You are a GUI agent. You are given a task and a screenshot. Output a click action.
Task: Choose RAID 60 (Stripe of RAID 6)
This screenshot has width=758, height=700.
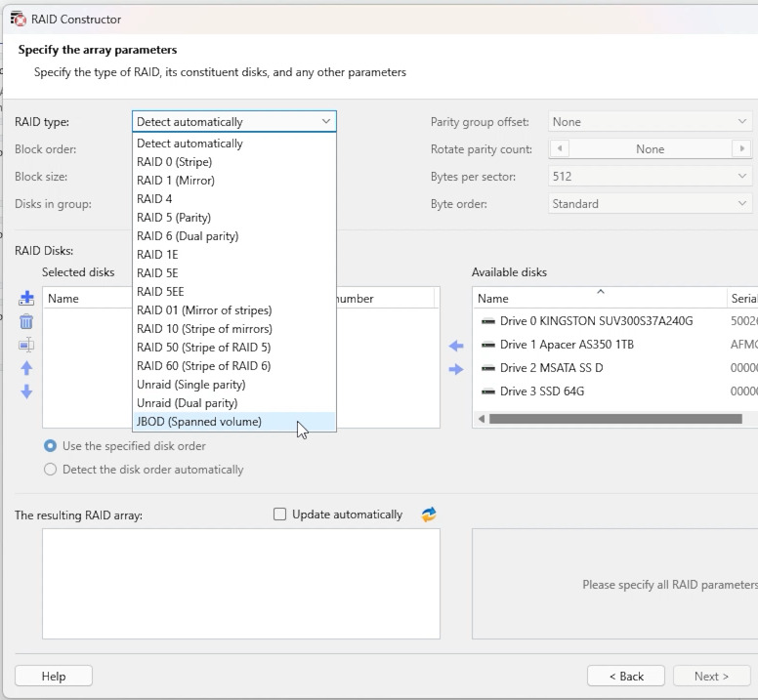(234, 366)
